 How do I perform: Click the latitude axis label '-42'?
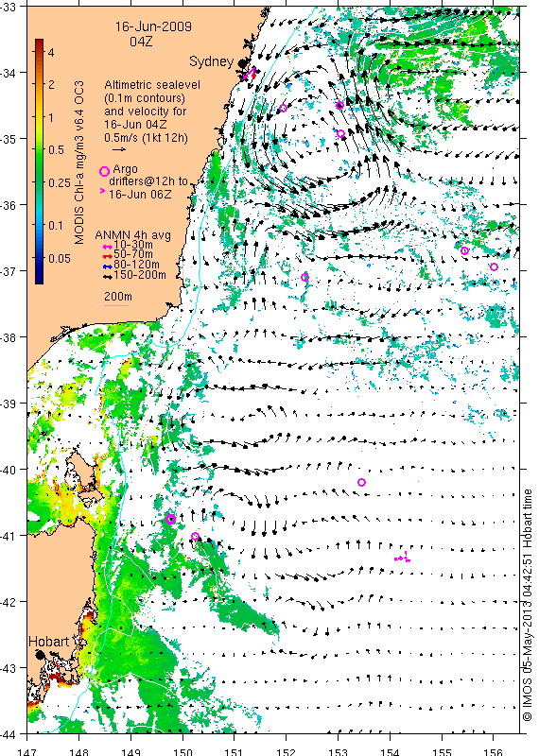[9, 602]
